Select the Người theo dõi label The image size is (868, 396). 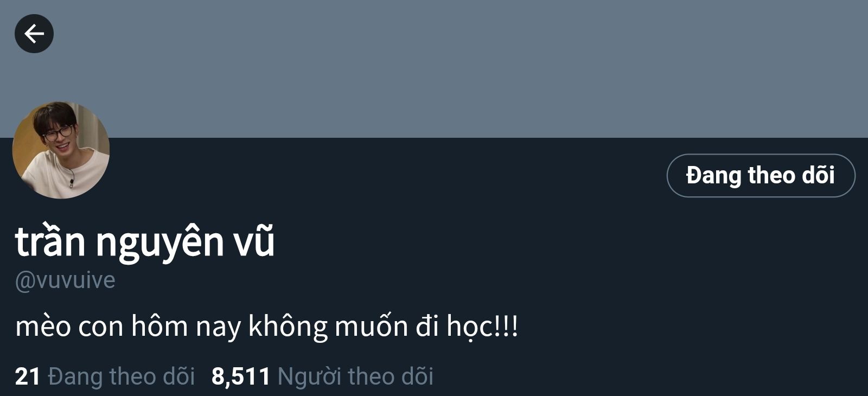(x=355, y=376)
